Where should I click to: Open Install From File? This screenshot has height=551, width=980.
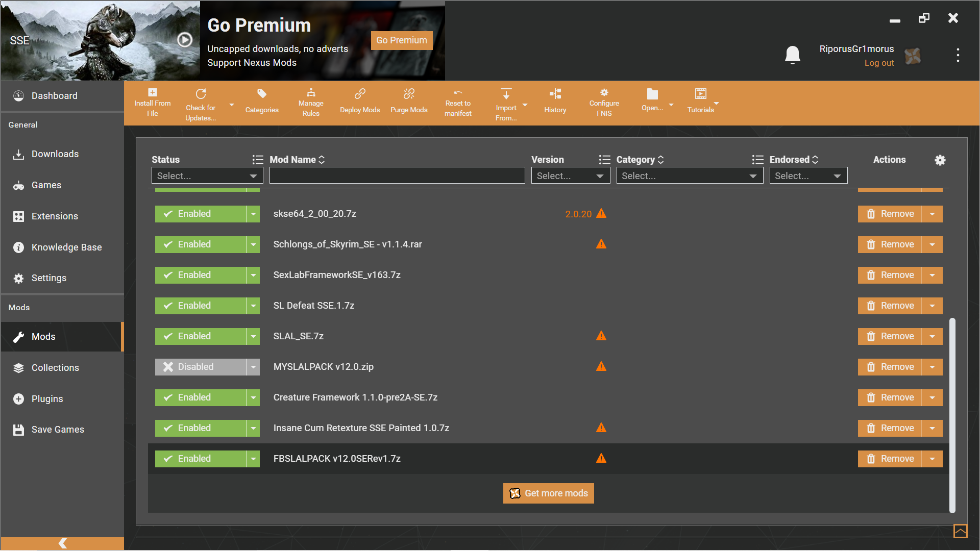click(x=152, y=102)
